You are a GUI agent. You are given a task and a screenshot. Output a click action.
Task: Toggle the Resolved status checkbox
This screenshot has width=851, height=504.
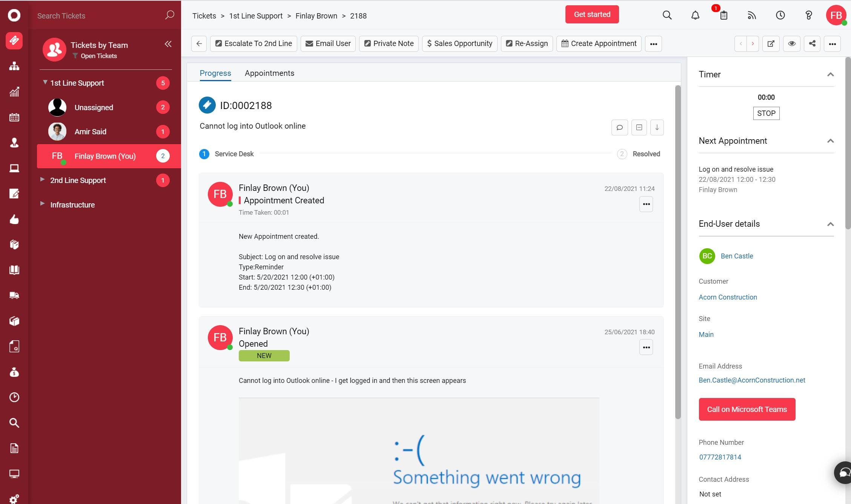click(622, 154)
